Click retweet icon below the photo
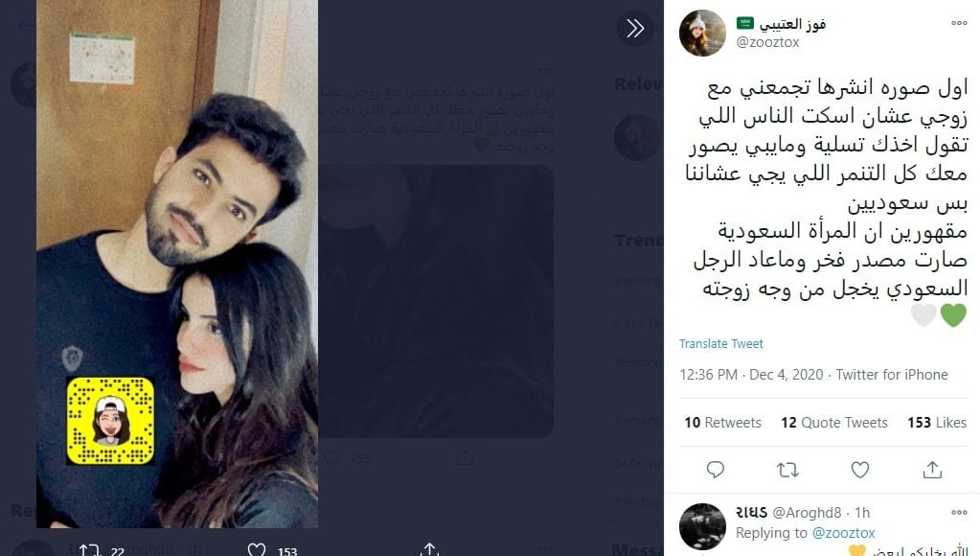 tap(89, 549)
